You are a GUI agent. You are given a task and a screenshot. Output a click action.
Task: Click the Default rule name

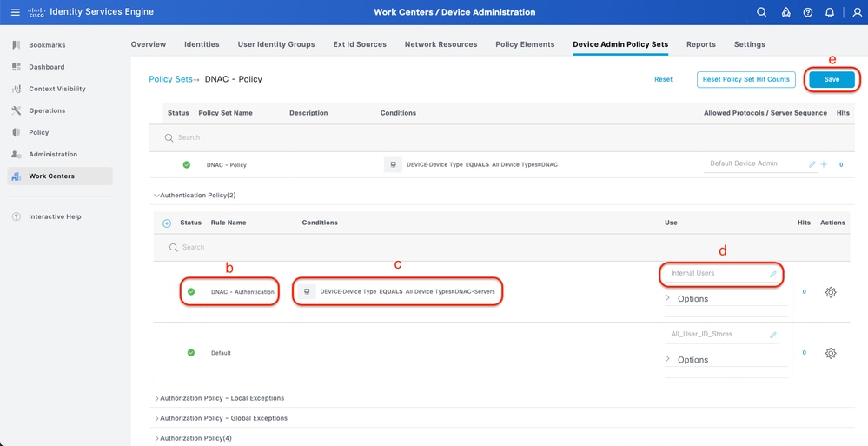(x=221, y=353)
